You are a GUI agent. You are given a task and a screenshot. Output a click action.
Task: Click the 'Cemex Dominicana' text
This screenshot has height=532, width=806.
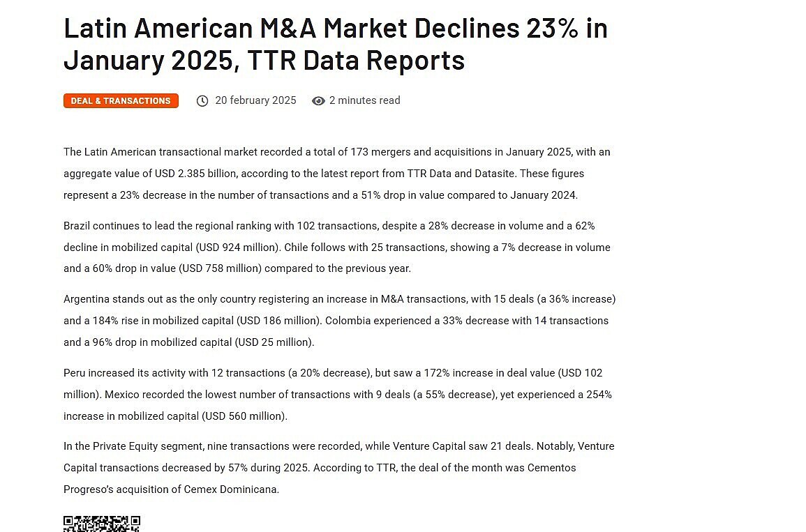(x=230, y=489)
